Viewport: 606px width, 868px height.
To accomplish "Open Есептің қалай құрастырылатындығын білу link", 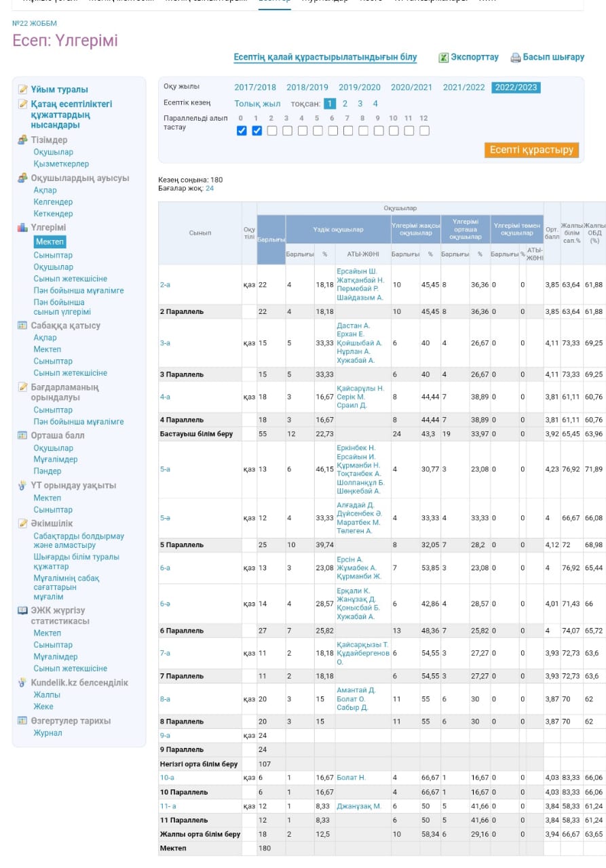I will (x=325, y=58).
